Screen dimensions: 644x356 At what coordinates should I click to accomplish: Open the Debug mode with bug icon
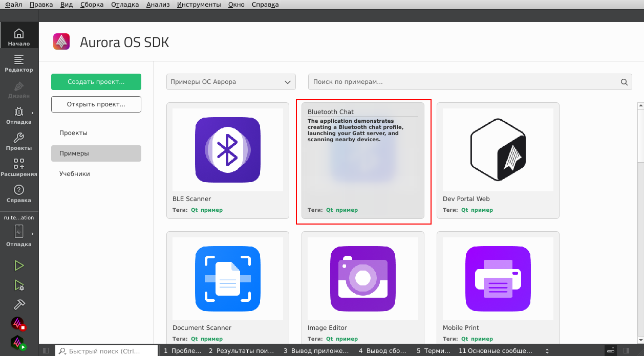[x=19, y=116]
